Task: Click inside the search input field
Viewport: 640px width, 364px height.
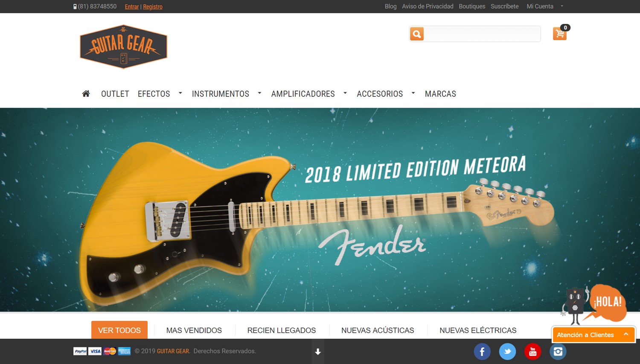Action: [x=482, y=34]
